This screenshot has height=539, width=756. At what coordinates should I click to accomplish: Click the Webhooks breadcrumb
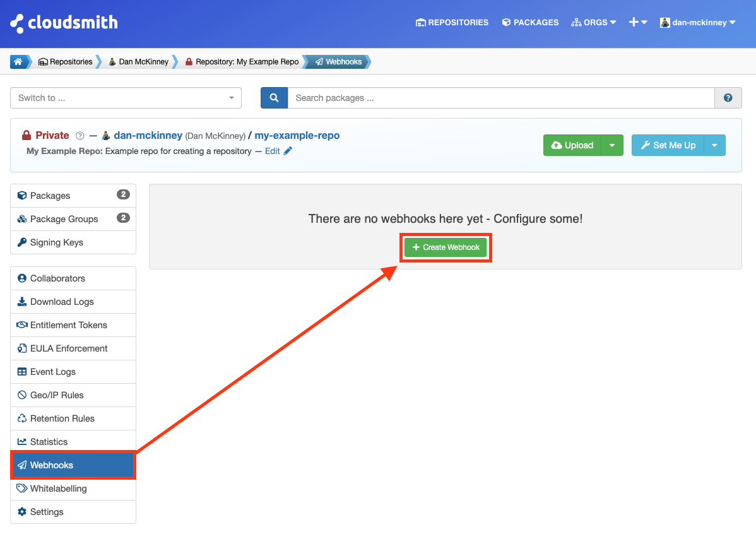(338, 62)
